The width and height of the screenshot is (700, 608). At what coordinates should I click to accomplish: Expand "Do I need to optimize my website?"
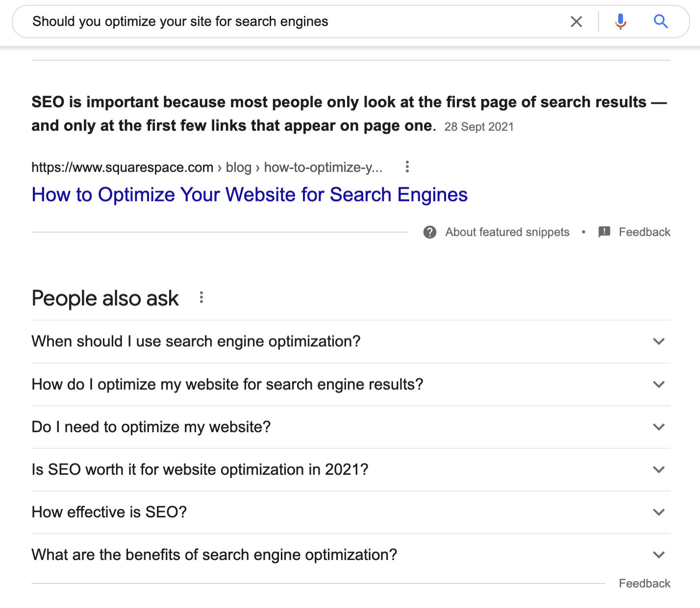(659, 427)
